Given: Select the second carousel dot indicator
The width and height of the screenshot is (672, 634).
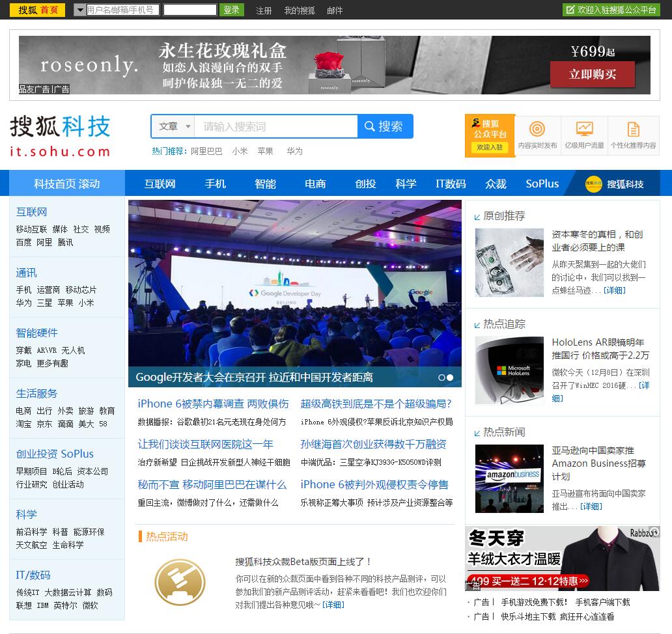Looking at the screenshot, I should coord(450,378).
